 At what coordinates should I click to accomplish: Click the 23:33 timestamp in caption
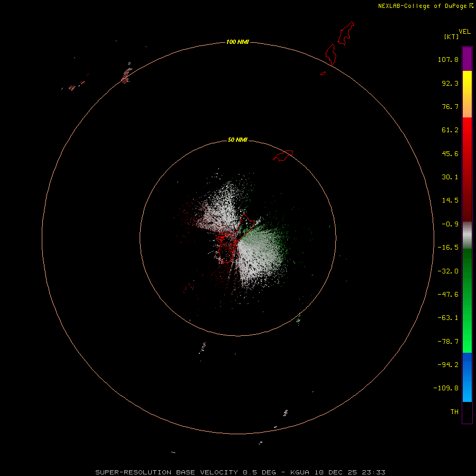374,472
